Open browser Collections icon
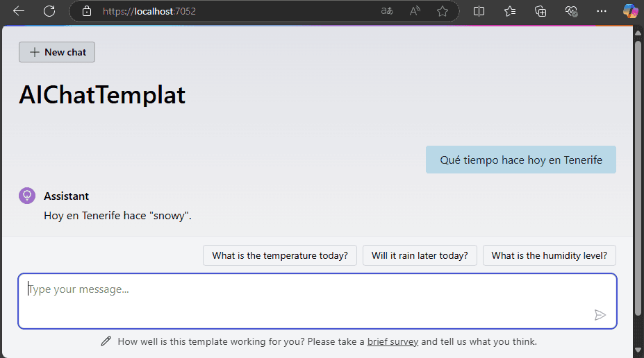 [x=540, y=11]
